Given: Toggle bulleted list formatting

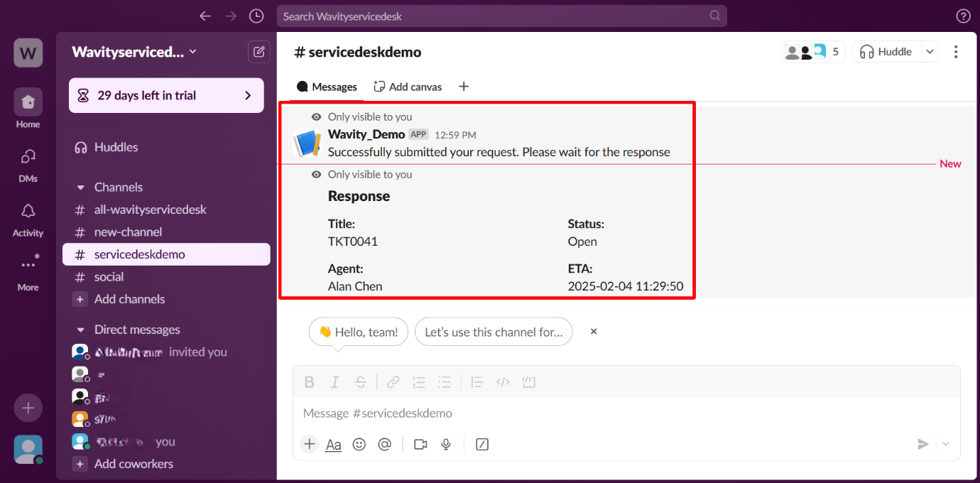Looking at the screenshot, I should coord(444,382).
